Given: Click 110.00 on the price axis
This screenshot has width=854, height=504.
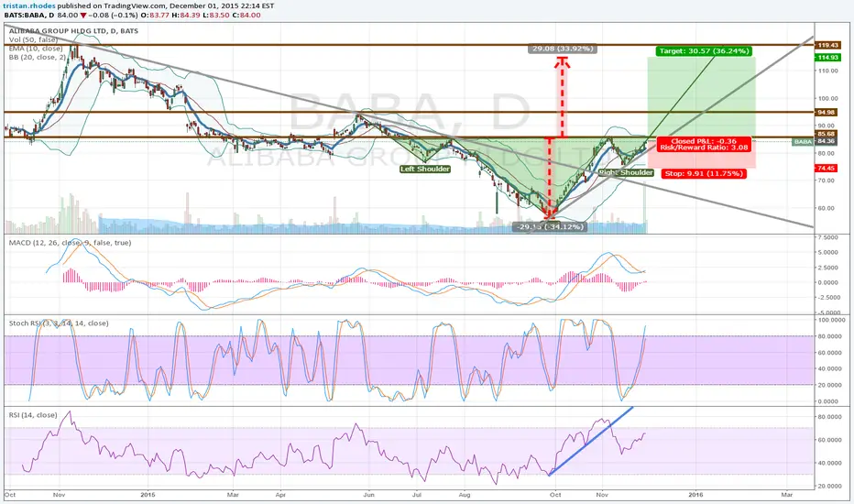Looking at the screenshot, I should pyautogui.click(x=827, y=71).
